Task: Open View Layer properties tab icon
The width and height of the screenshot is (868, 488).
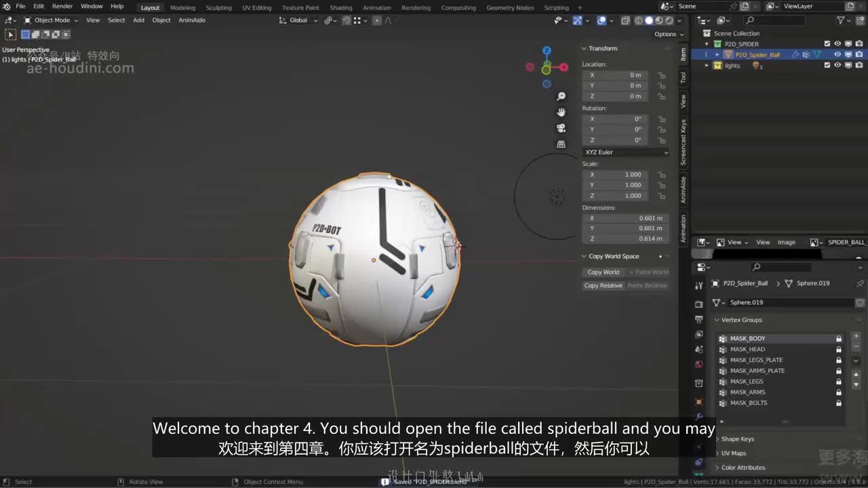Action: 698,334
